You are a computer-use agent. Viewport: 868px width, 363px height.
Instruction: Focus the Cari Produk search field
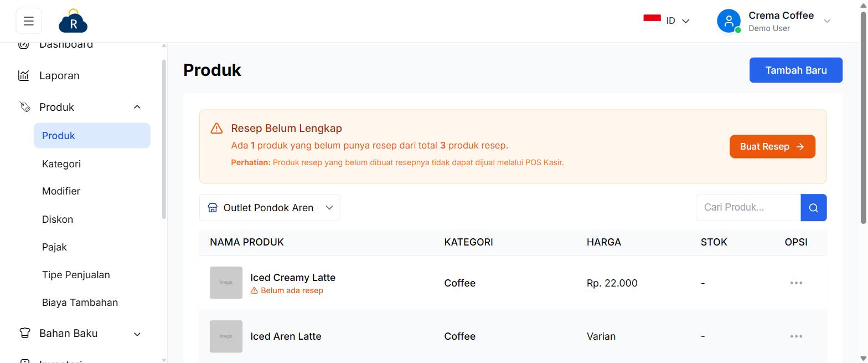pos(748,207)
